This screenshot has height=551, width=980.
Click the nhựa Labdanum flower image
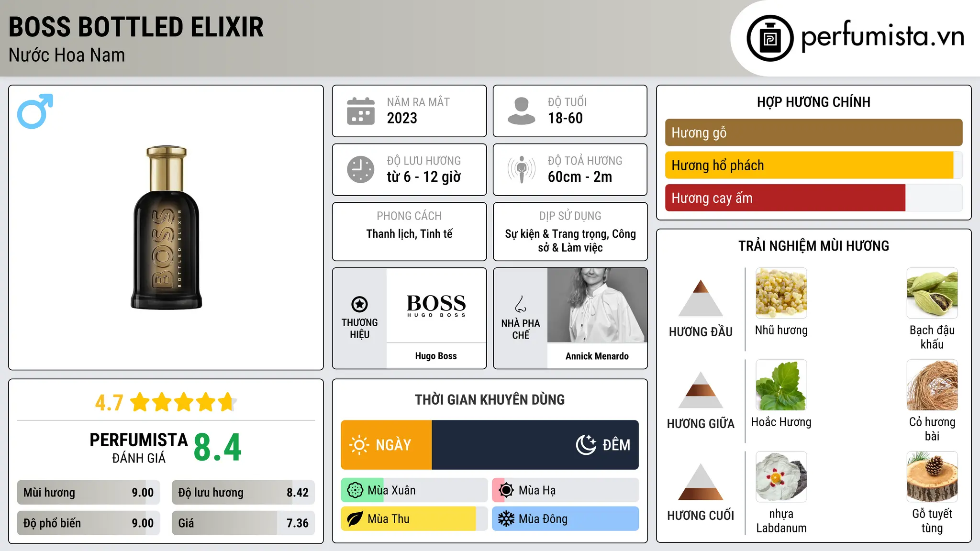[x=781, y=476]
